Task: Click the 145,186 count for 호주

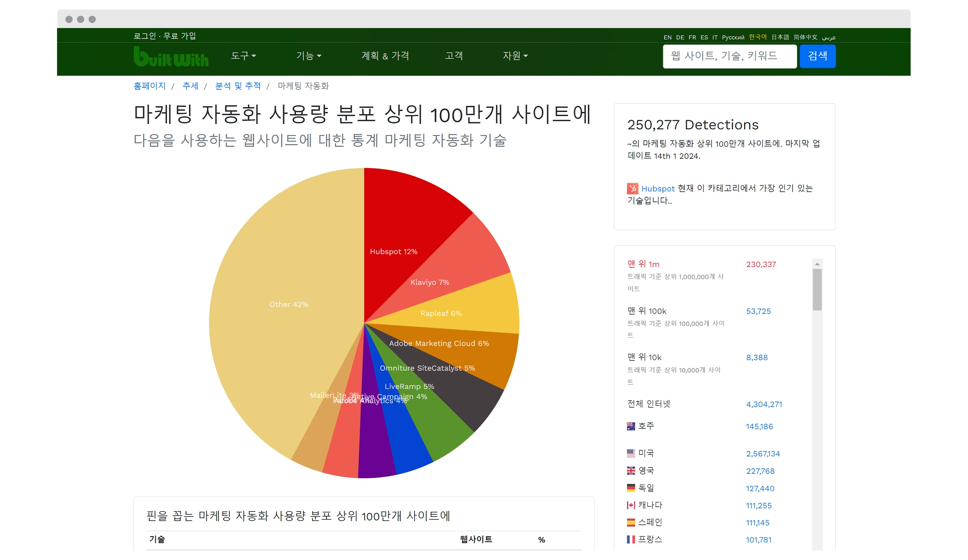Action: [x=759, y=426]
